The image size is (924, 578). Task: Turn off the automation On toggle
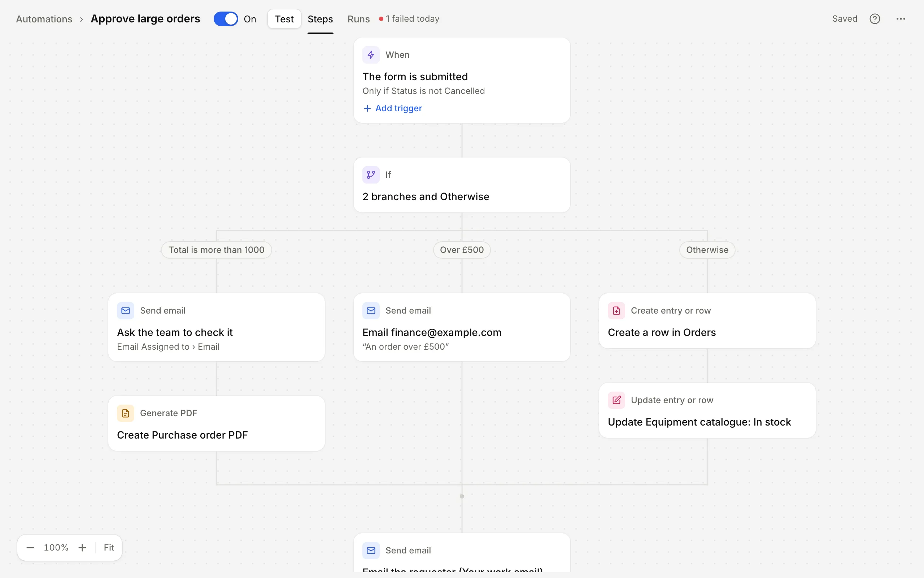[226, 19]
